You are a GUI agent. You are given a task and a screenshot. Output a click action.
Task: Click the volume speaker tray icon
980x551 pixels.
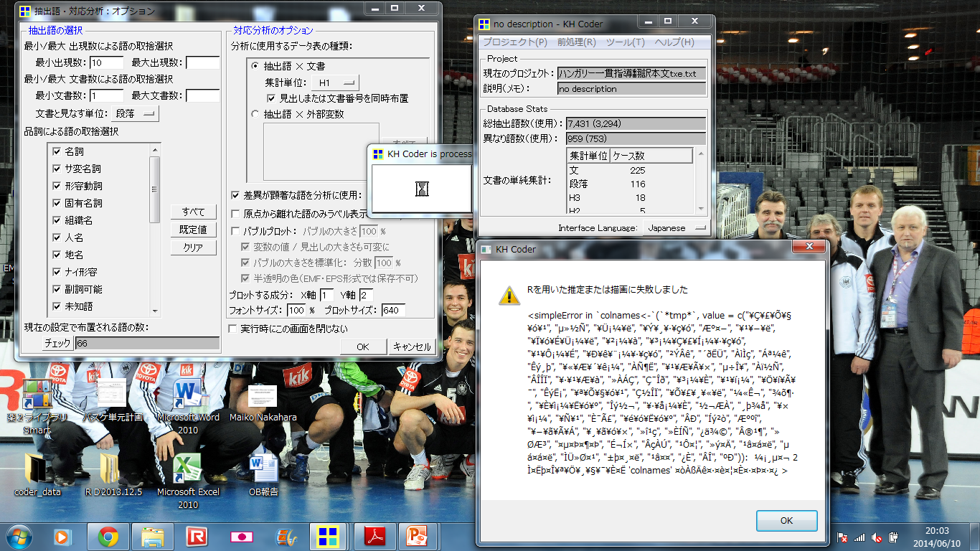point(875,537)
